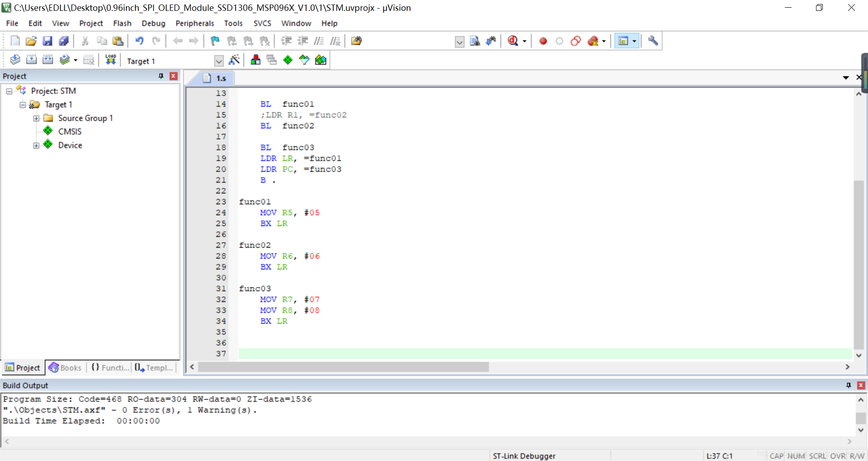Open Manage Project Items colored blocks icon
Image resolution: width=868 pixels, height=461 pixels.
click(255, 60)
